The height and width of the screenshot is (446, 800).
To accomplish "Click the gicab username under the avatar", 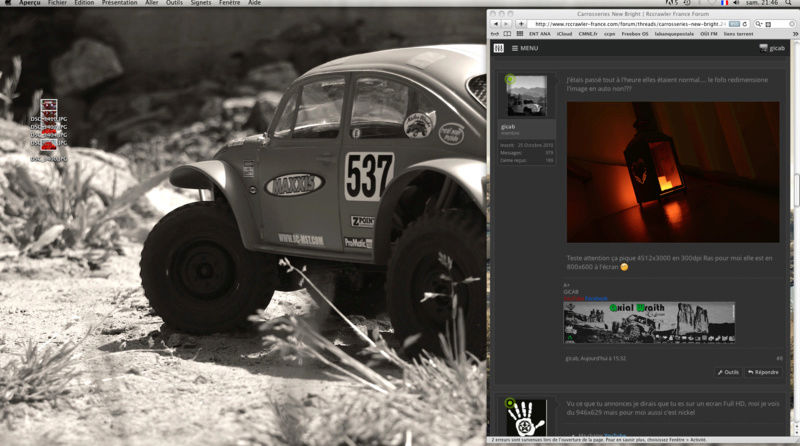I will point(508,127).
